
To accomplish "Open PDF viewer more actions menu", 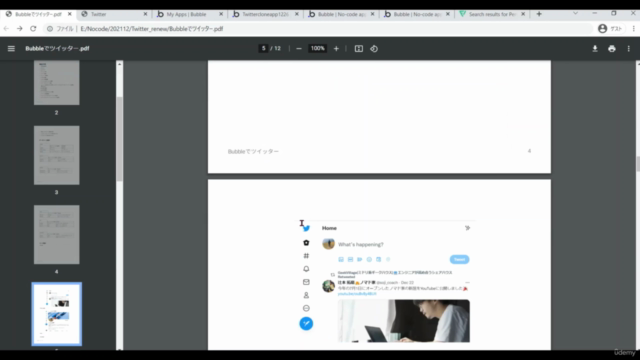I will click(629, 49).
